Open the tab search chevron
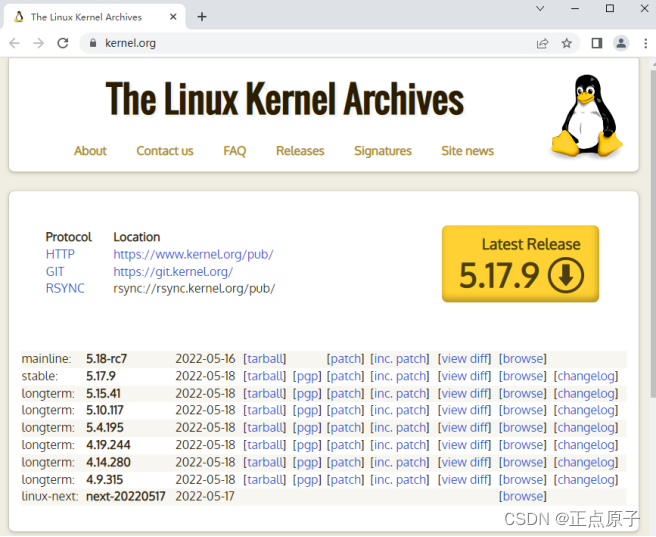656x537 pixels. coord(540,8)
